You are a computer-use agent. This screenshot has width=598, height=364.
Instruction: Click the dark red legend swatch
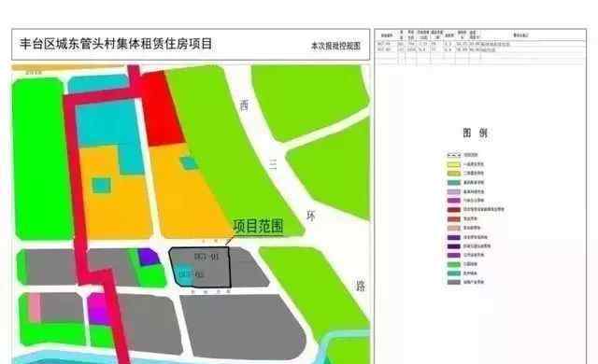click(454, 209)
